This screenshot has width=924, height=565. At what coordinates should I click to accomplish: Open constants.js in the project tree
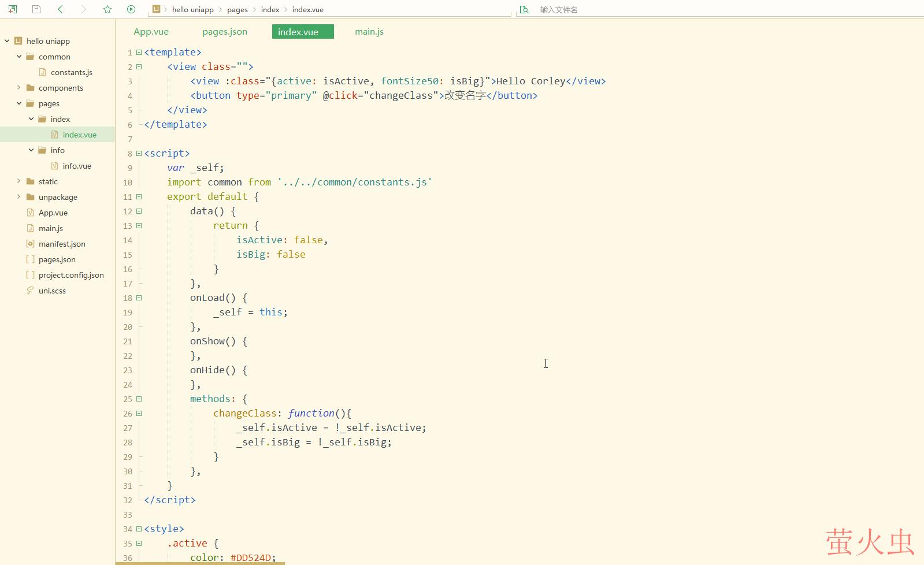tap(72, 72)
